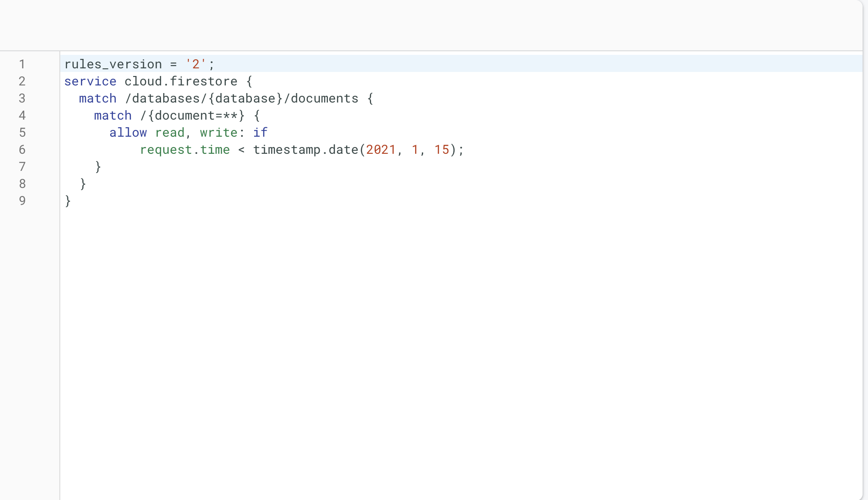The height and width of the screenshot is (500, 868).
Task: Click the 'if' keyword on line 5
Action: point(260,133)
